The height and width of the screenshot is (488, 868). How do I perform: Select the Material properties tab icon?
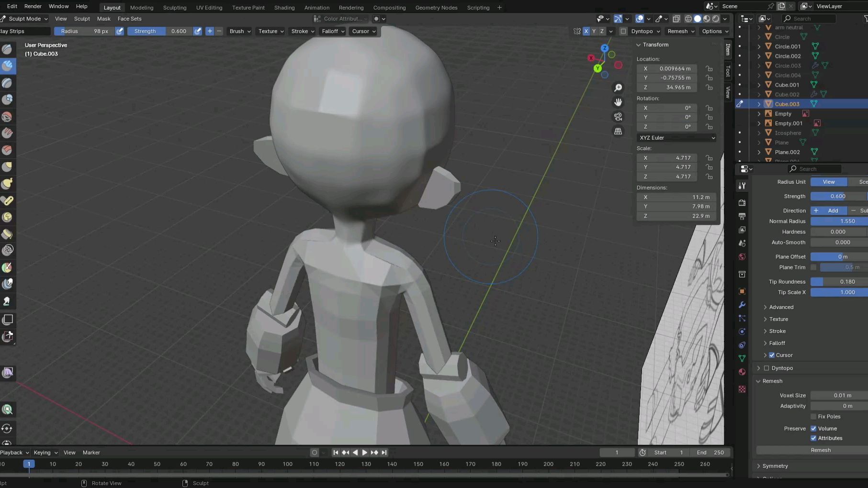point(742,372)
